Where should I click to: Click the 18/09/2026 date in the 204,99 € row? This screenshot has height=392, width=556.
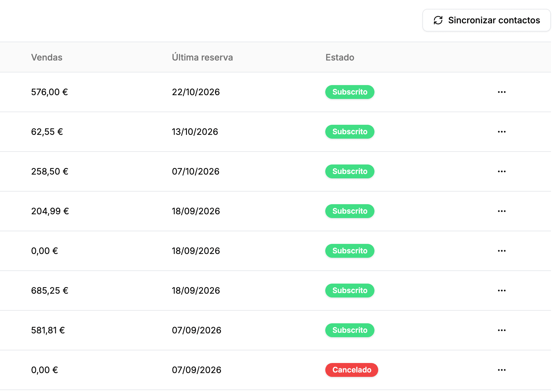point(196,211)
